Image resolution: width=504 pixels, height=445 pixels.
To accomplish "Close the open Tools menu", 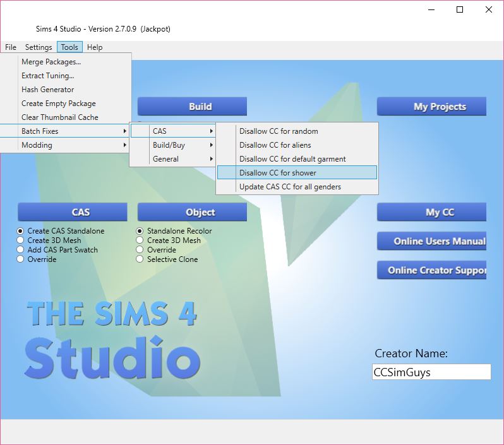I will click(69, 47).
